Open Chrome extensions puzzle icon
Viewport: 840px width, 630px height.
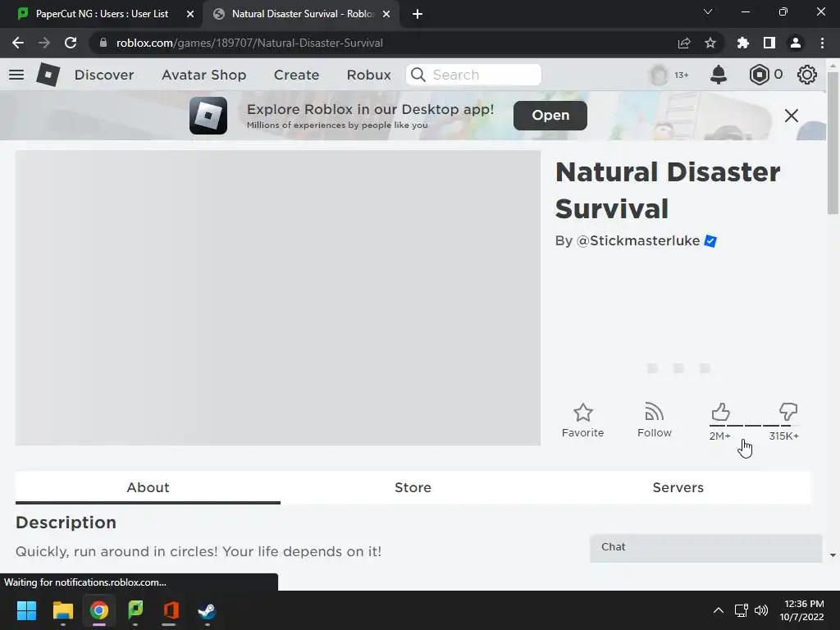(x=743, y=43)
